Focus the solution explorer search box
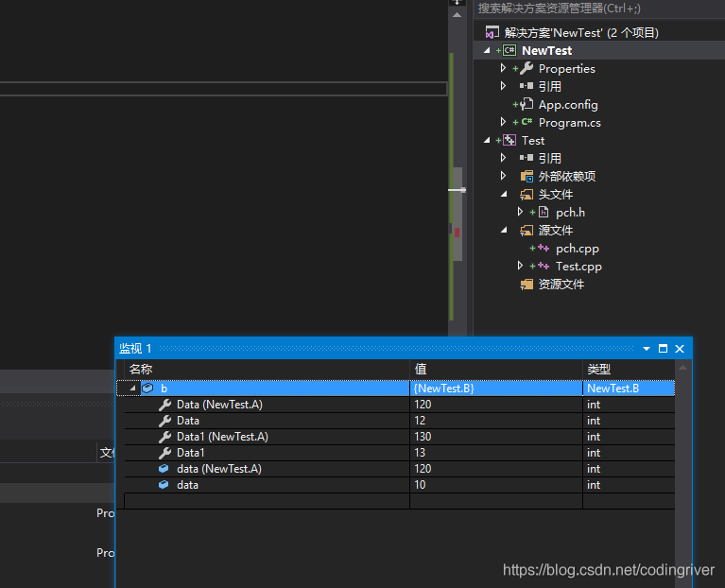 pos(599,9)
